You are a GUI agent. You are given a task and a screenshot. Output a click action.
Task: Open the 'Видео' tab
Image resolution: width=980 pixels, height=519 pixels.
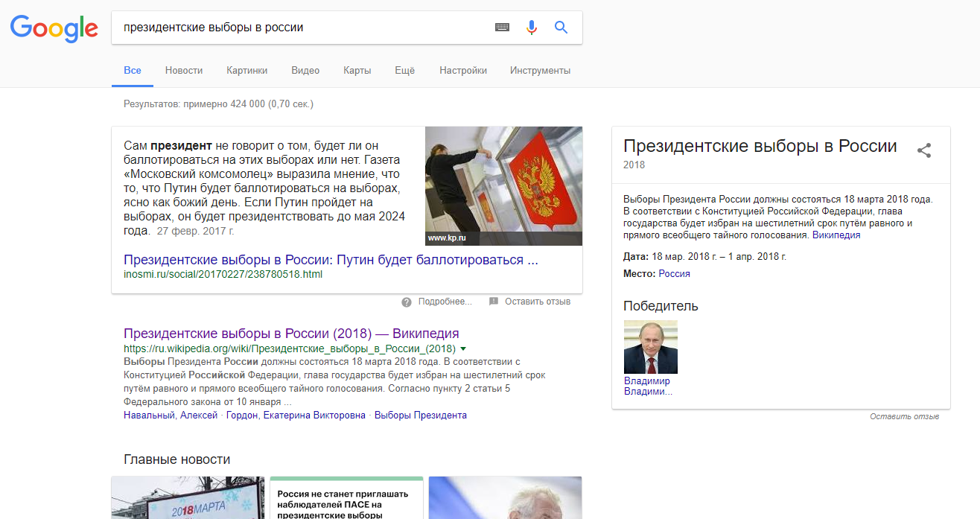coord(305,71)
